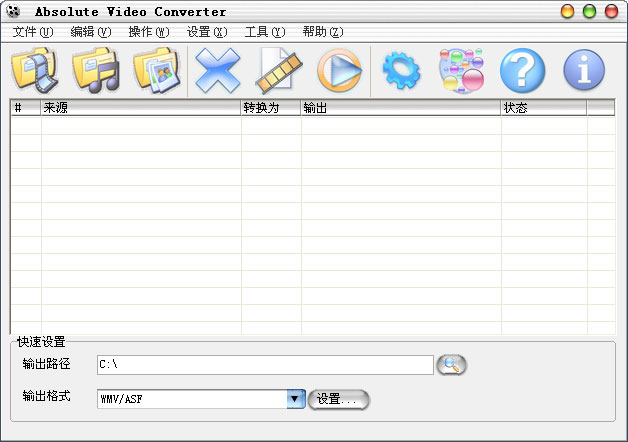
Task: Remove item with blue X icon
Action: click(217, 70)
